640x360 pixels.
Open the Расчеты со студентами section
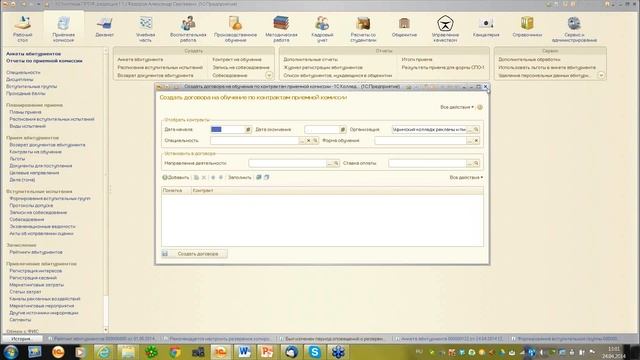tap(363, 28)
